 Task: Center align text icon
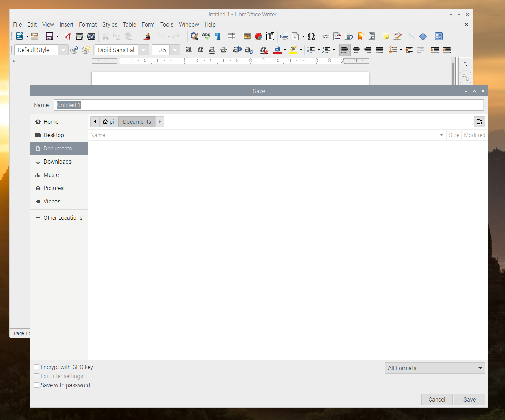pos(356,50)
